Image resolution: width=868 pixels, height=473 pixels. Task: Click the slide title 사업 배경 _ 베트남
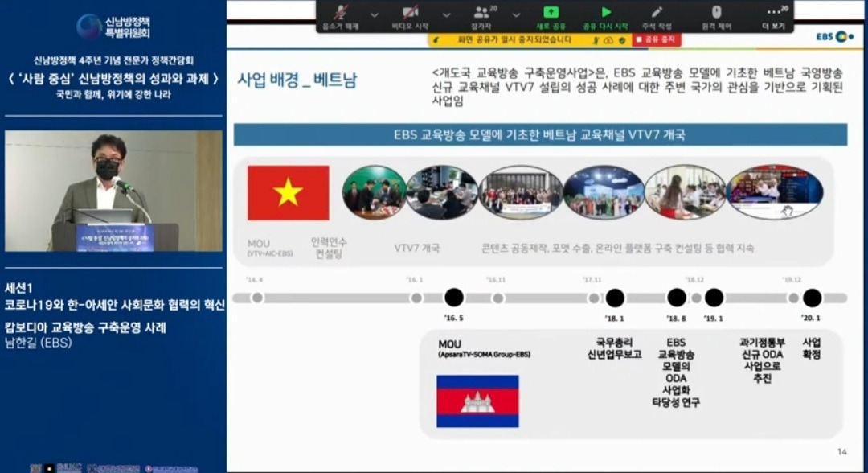297,80
